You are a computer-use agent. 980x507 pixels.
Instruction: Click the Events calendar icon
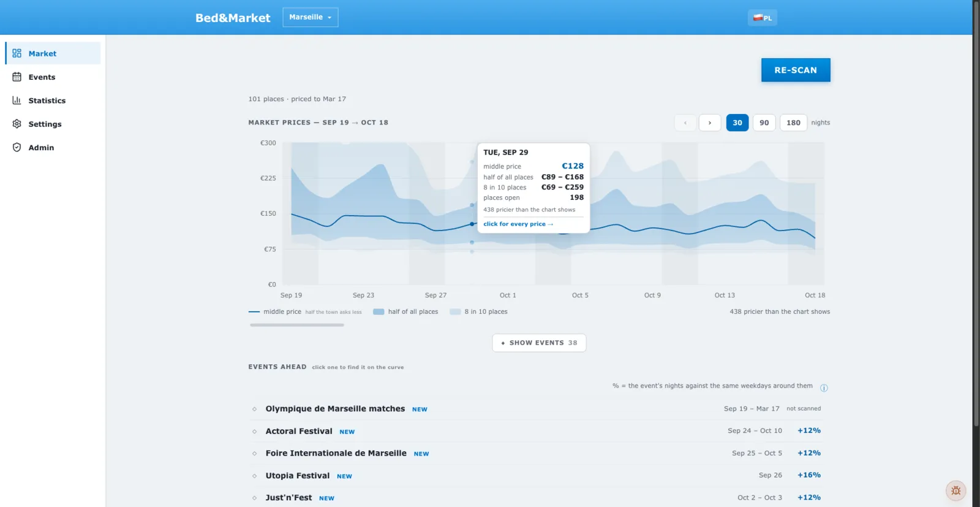click(17, 77)
